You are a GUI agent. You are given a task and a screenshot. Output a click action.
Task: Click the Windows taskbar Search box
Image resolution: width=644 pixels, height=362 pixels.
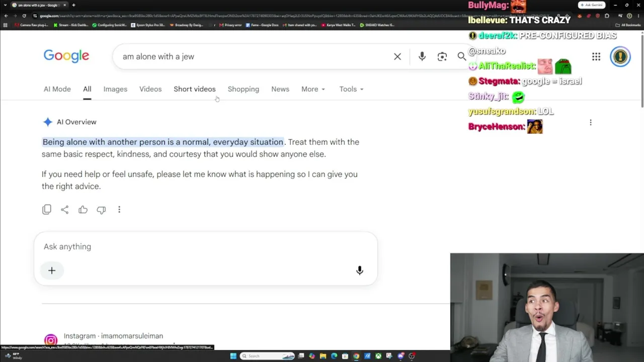267,356
